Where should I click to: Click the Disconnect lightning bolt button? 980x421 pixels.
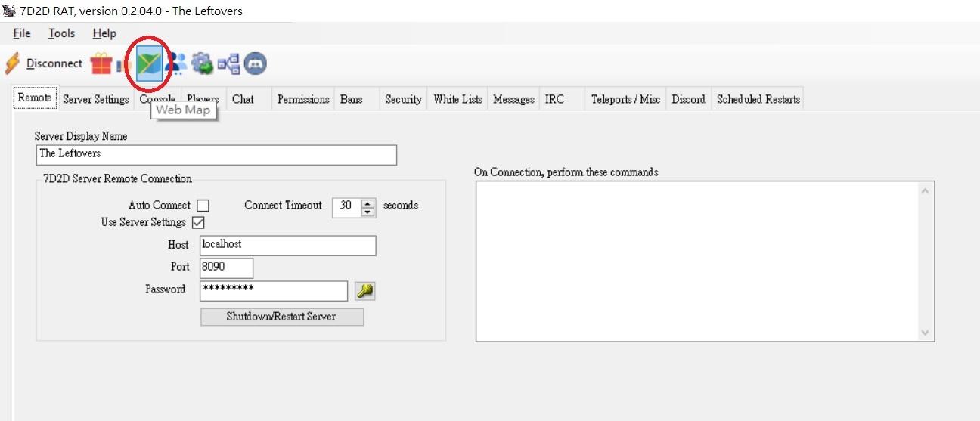coord(44,63)
